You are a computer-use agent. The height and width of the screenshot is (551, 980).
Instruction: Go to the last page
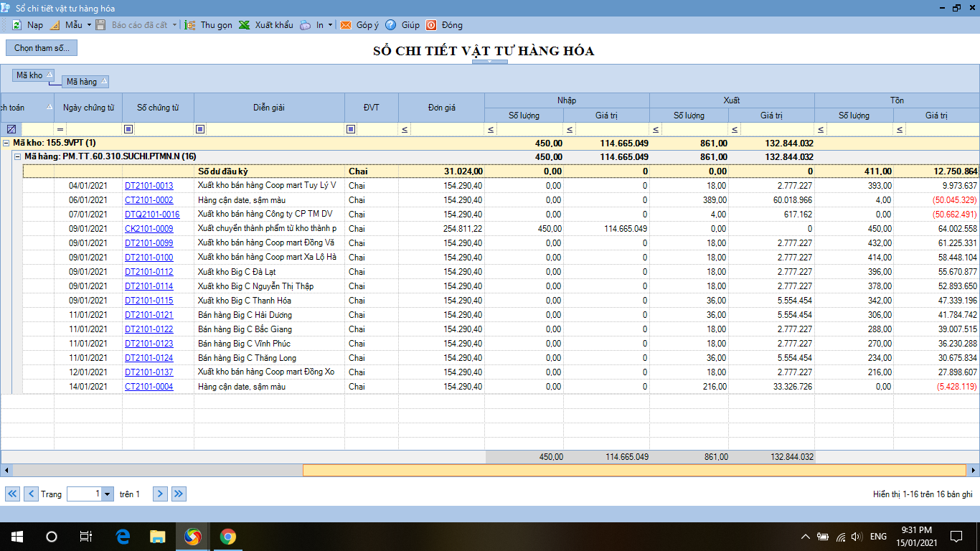179,494
